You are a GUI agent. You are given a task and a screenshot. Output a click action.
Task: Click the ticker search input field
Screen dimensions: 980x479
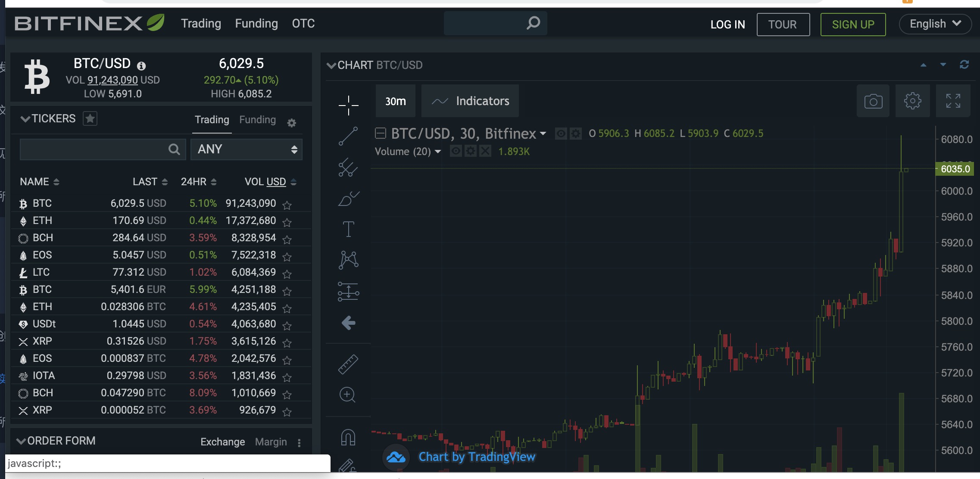click(103, 149)
